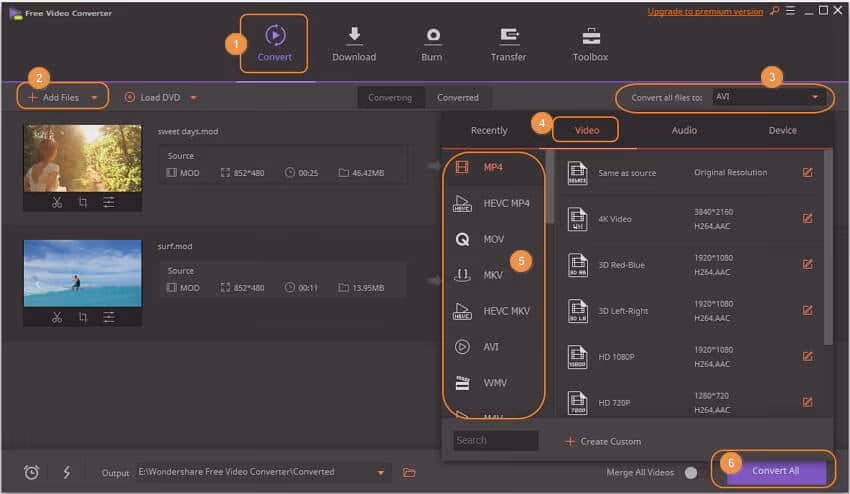Select 4K Video preset
Screen dimensions: 850x494
pyautogui.click(x=691, y=219)
